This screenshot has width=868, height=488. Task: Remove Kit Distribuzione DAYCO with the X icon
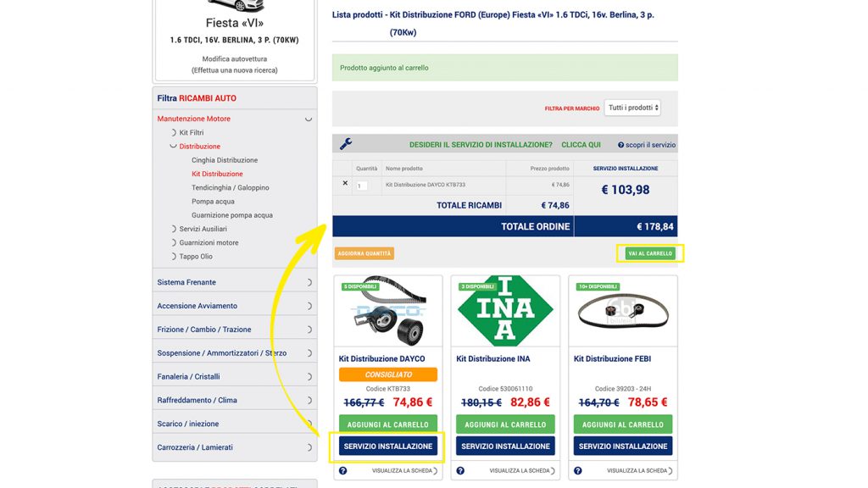point(345,183)
